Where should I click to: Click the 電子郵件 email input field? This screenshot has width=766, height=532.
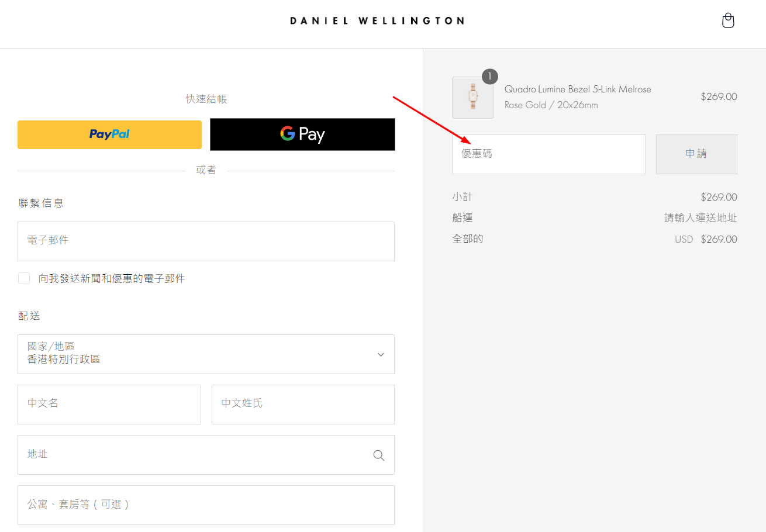click(x=206, y=241)
